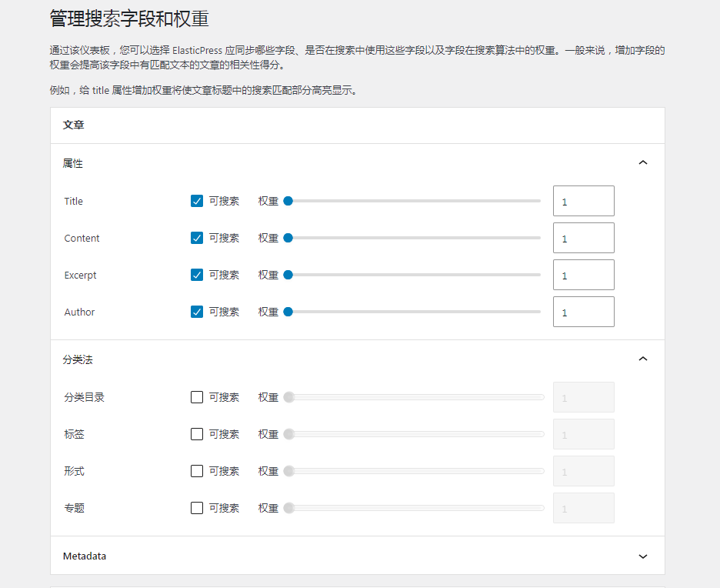The image size is (720, 588).
Task: Click the Title weight slider handle
Action: pos(288,201)
